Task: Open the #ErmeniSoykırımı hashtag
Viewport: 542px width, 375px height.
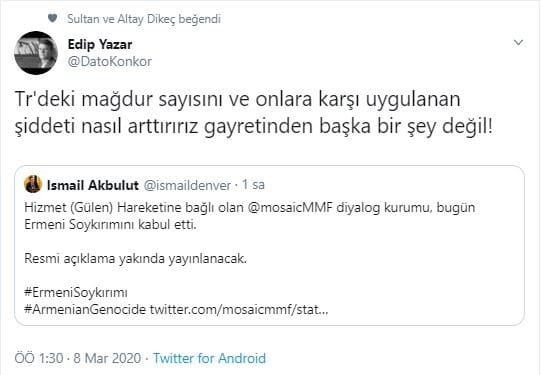Action: tap(76, 292)
